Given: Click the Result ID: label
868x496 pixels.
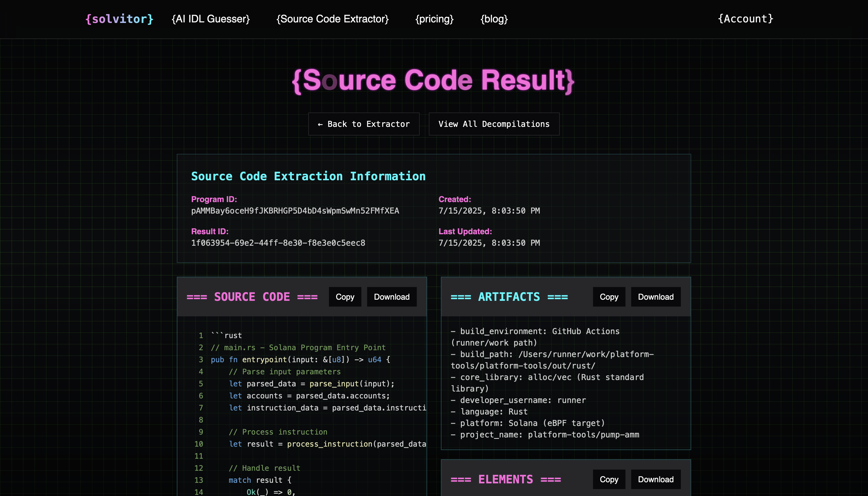Looking at the screenshot, I should coord(210,231).
